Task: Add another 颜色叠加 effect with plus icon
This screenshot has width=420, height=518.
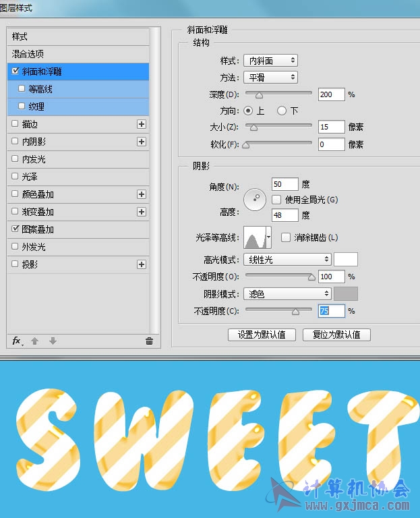Action: tap(142, 194)
